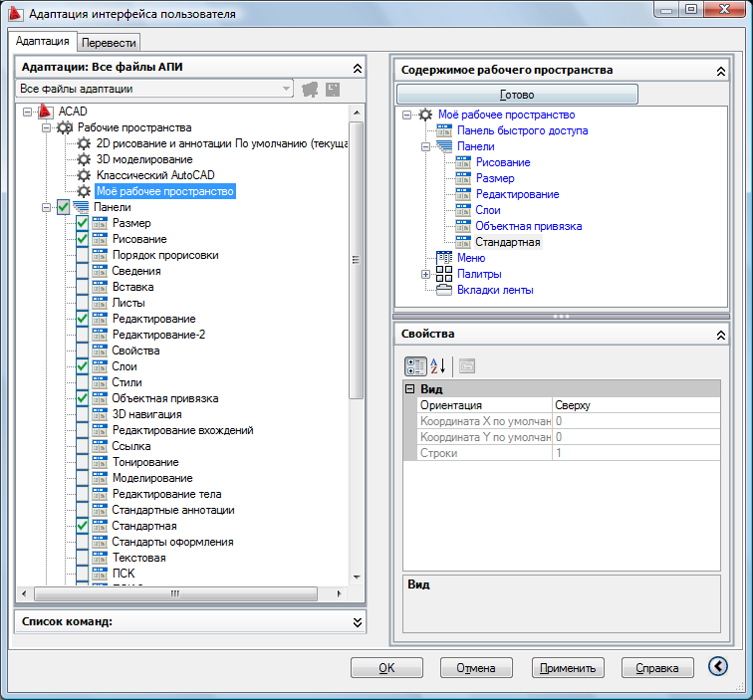Click the categorized view icon in Свойства

(415, 366)
